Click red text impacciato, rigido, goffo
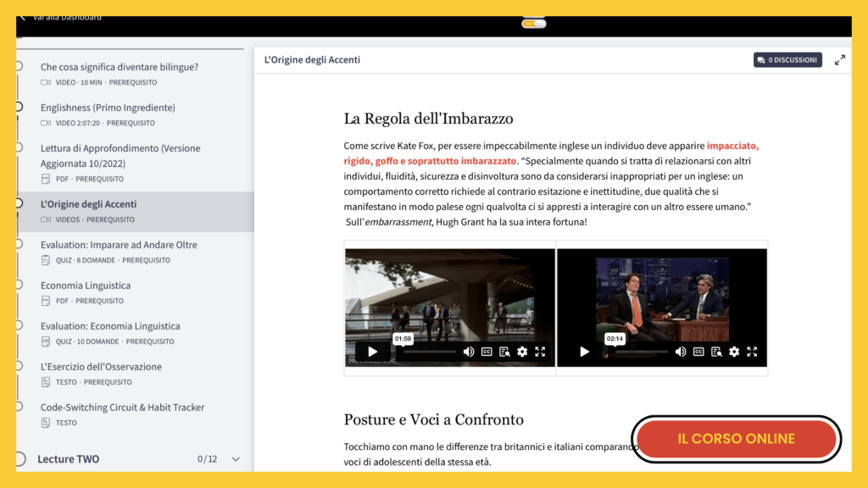The image size is (868, 488). (551, 153)
